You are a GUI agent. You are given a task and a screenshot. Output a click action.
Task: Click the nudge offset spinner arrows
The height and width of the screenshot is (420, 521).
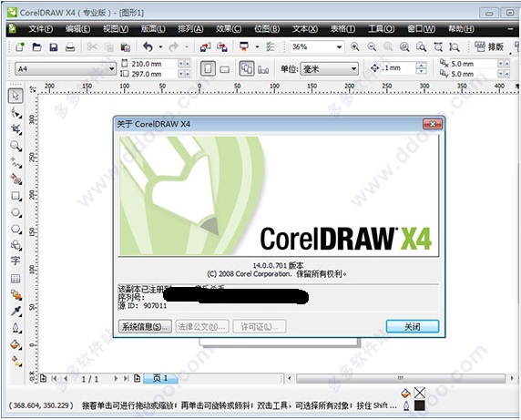click(x=421, y=68)
